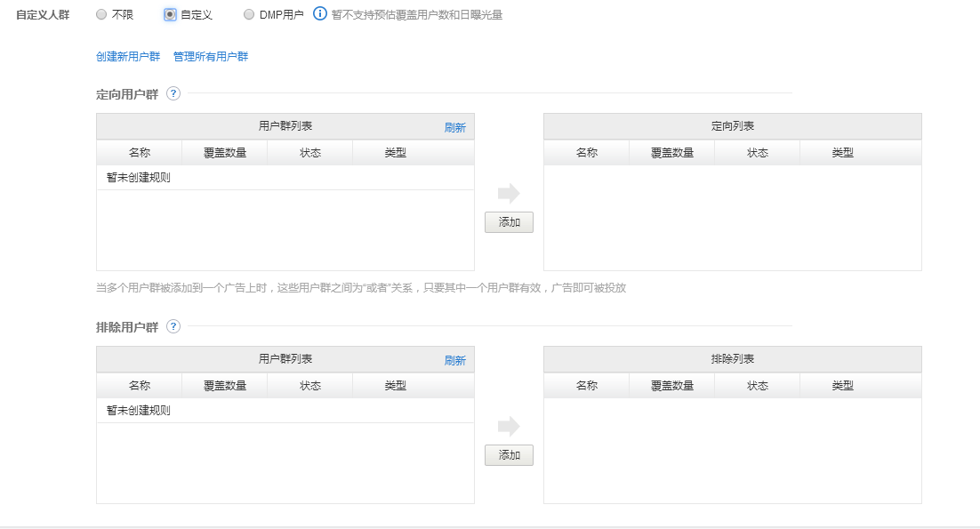Refresh the 排除用户群 user group list
Viewport: 980px width, 529px height.
coord(454,360)
